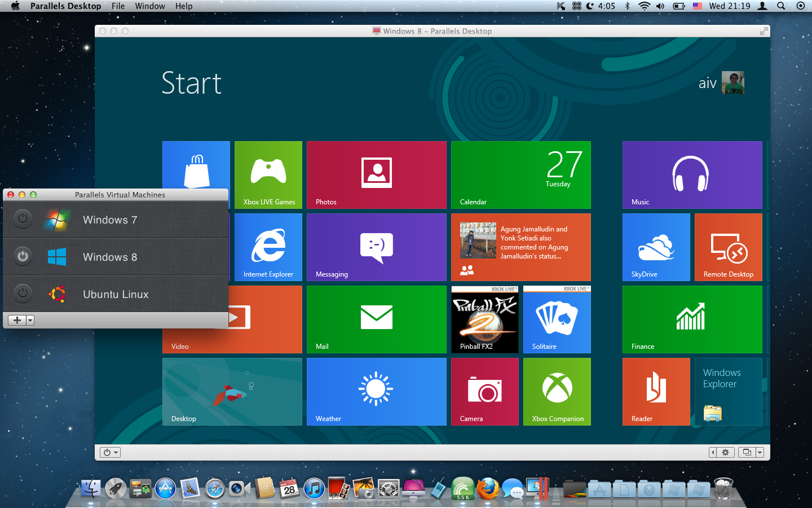Screen dimensions: 812x508
Task: Open the volume control in menu bar
Action: point(660,6)
